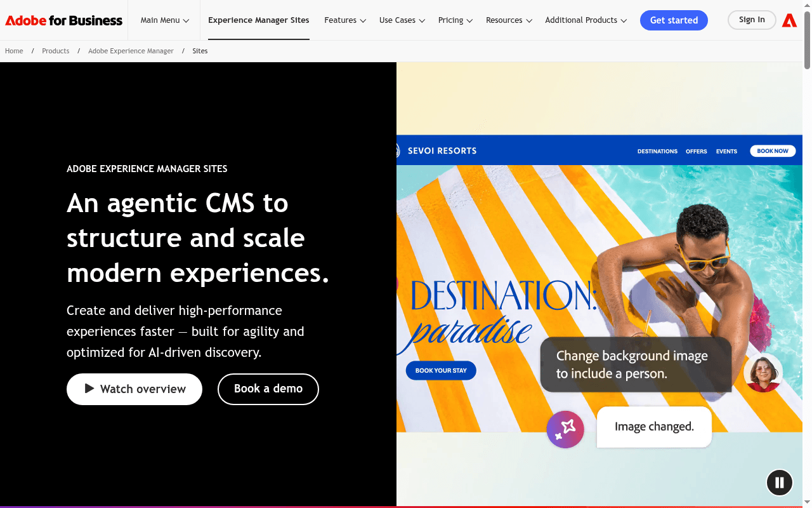Image resolution: width=812 pixels, height=508 pixels.
Task: Expand the Features menu
Action: tap(345, 20)
